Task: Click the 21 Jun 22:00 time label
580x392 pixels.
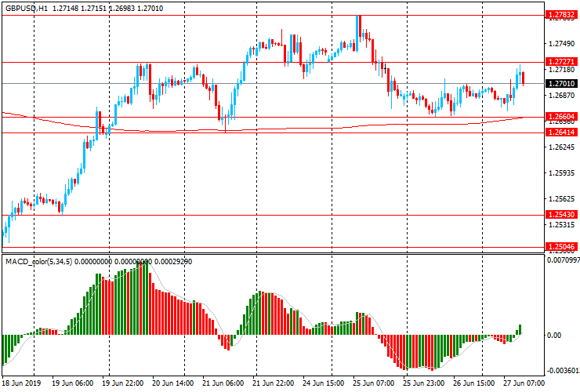Action: [x=274, y=383]
